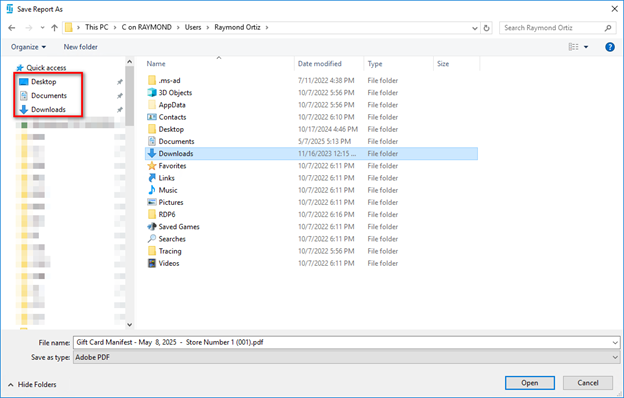The height and width of the screenshot is (398, 624).
Task: Select the Music note icon
Action: [152, 190]
